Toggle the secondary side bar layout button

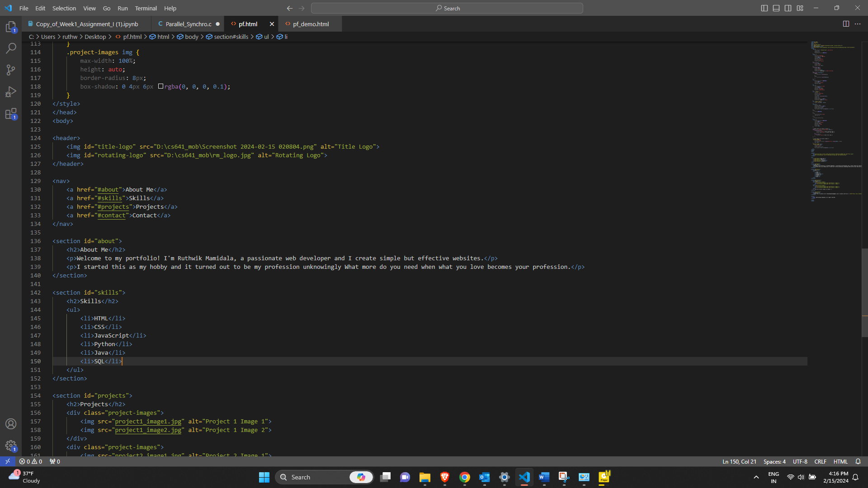[x=788, y=8]
